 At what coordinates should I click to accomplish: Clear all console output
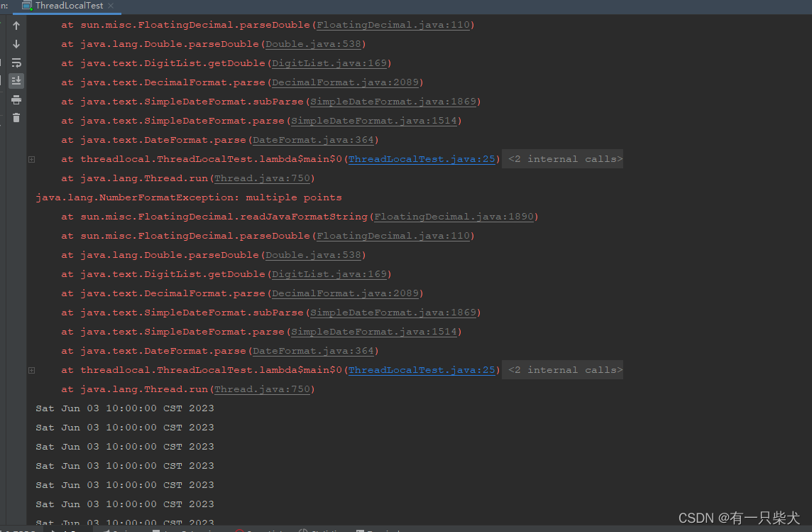pyautogui.click(x=16, y=119)
